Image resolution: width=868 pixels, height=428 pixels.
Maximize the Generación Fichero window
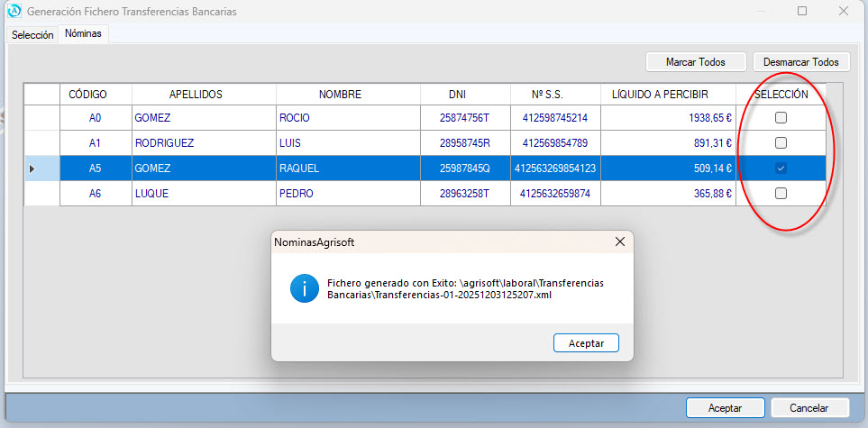click(801, 12)
